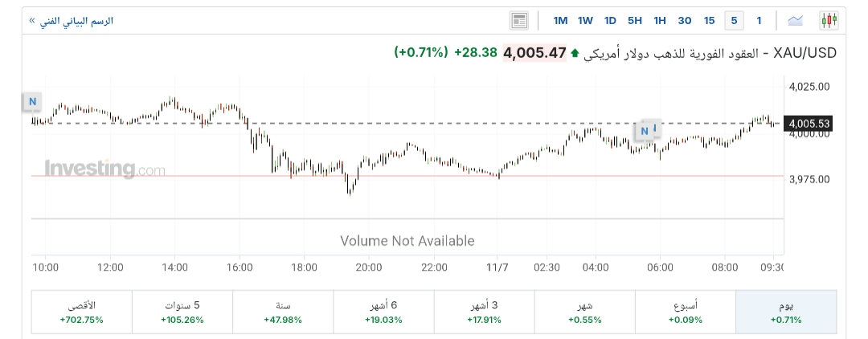Click the N news marker near 06:00
This screenshot has height=339, width=868.
(x=645, y=131)
